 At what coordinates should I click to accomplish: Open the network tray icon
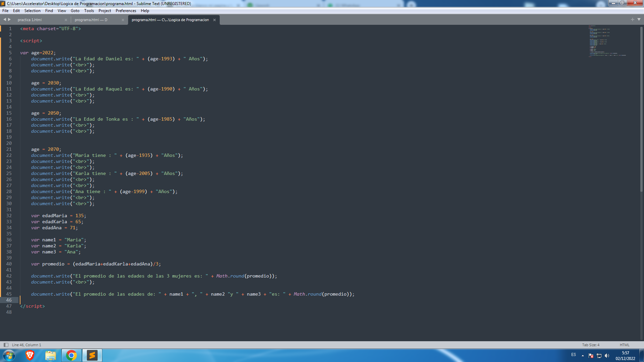coord(599,356)
